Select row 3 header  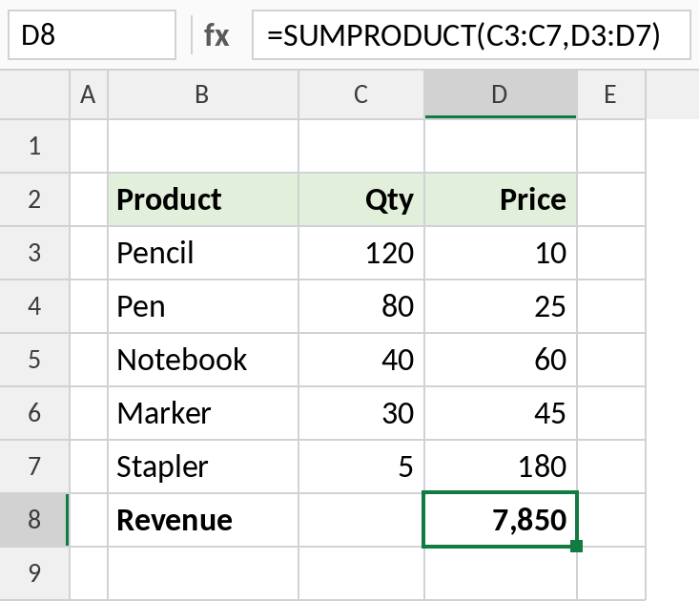pyautogui.click(x=34, y=253)
